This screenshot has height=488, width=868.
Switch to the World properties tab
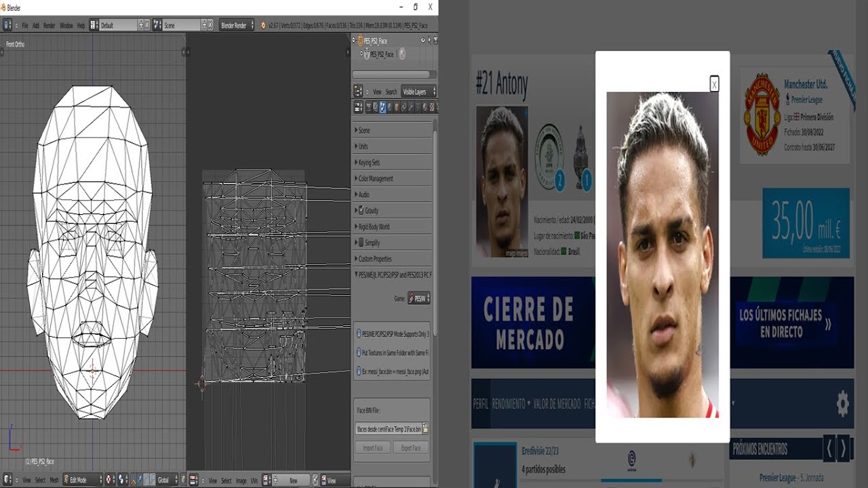389,107
